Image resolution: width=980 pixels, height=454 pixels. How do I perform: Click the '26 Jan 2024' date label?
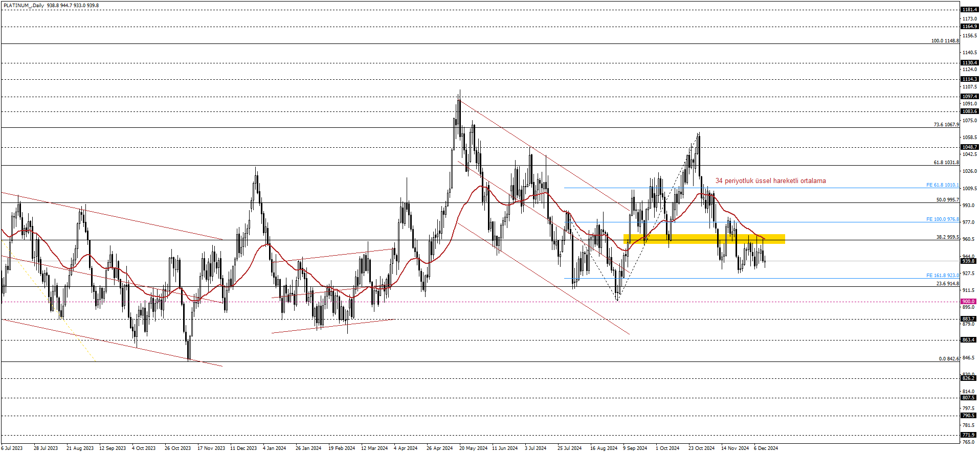click(x=308, y=448)
